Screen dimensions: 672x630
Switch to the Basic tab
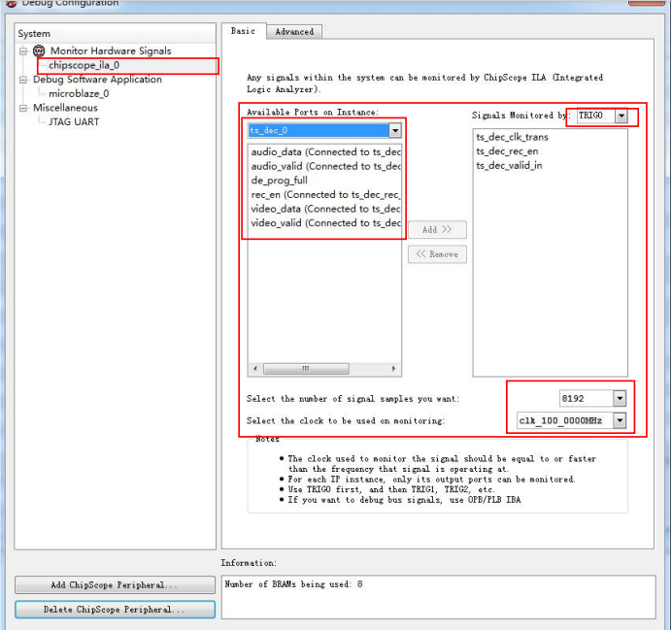pyautogui.click(x=243, y=31)
